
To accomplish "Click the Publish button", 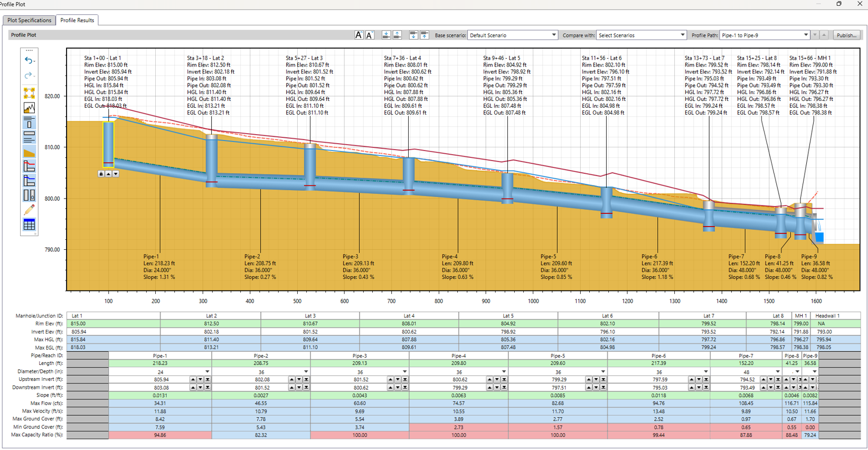I will click(846, 35).
